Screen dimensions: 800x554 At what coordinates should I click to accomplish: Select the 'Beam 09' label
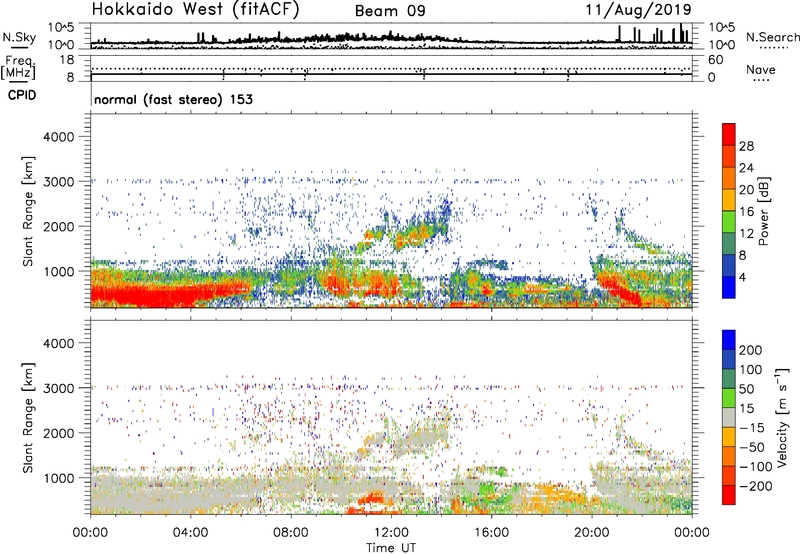click(390, 11)
